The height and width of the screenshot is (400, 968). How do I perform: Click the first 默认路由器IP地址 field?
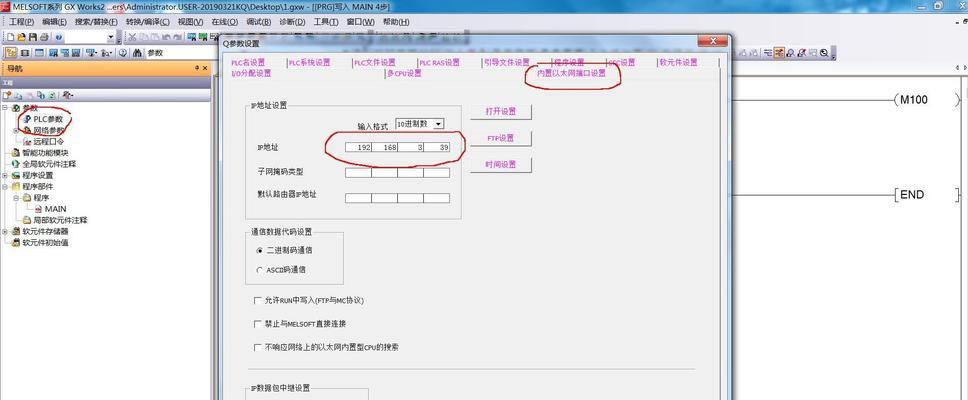click(x=358, y=198)
